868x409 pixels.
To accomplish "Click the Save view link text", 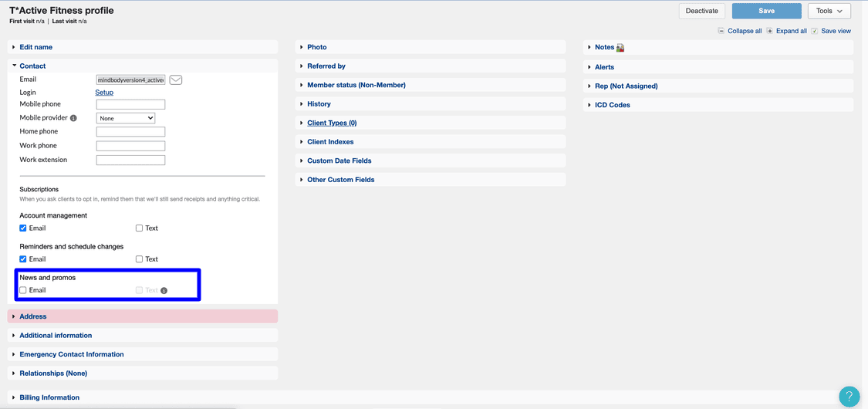I will pos(836,31).
